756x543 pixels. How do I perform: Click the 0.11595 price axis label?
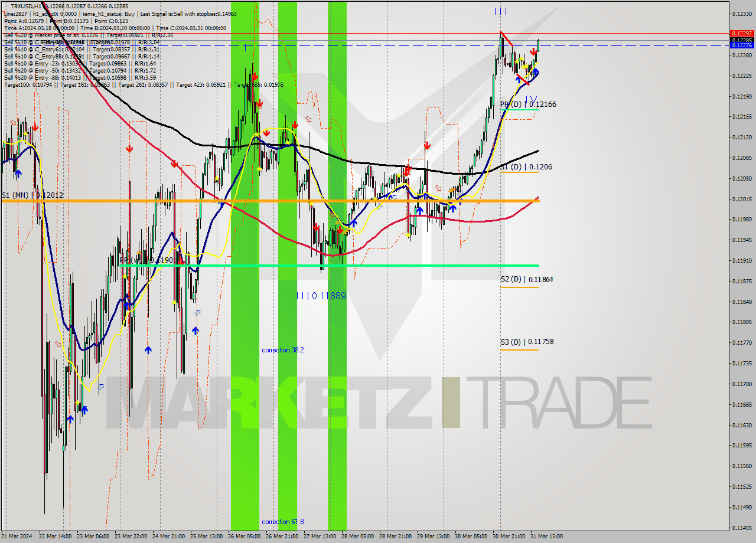[741, 445]
